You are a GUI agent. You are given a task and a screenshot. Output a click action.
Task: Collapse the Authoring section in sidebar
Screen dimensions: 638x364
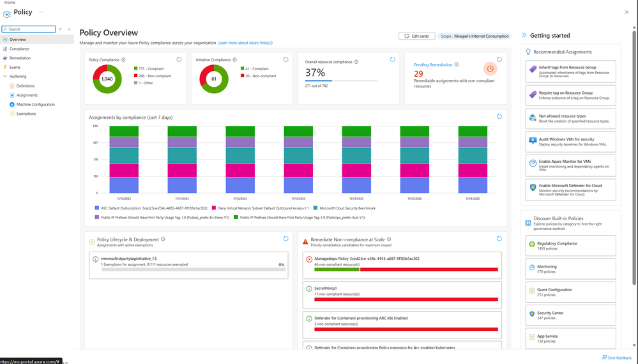click(x=5, y=77)
